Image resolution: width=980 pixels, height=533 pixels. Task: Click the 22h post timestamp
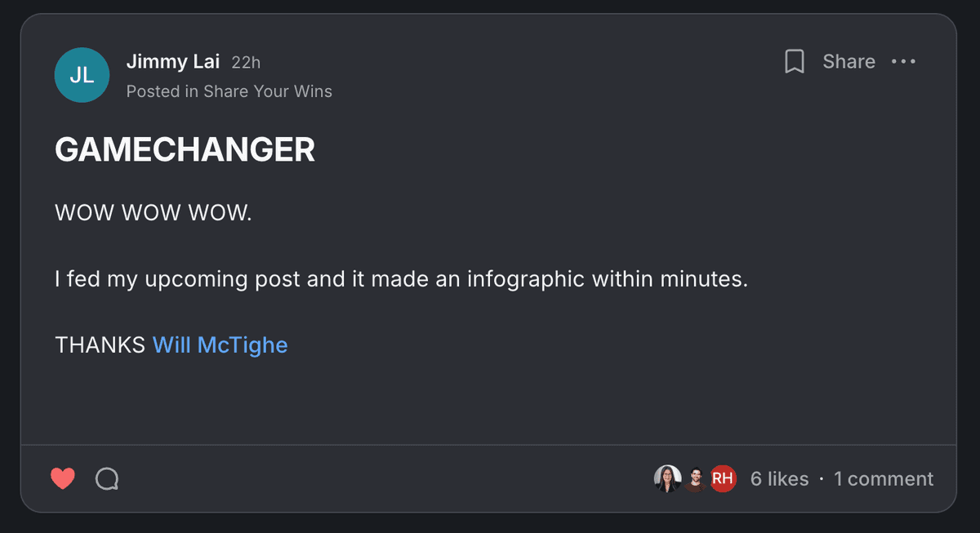pyautogui.click(x=246, y=62)
